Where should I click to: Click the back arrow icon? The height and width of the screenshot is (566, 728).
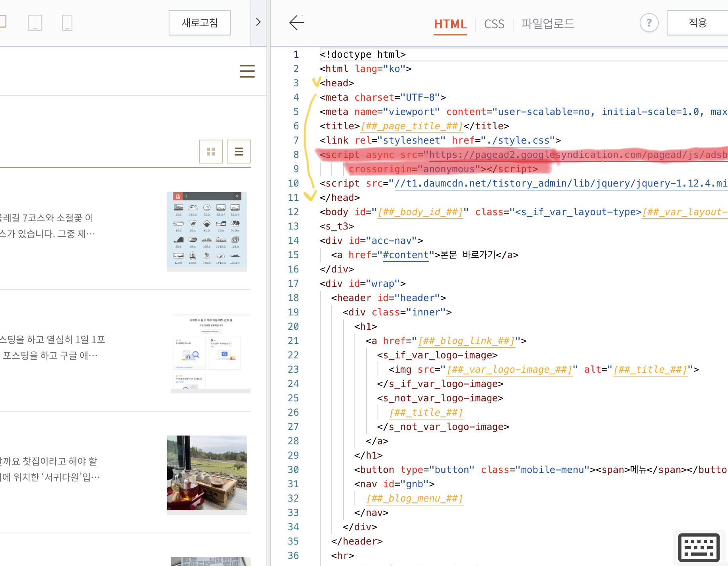(x=297, y=23)
